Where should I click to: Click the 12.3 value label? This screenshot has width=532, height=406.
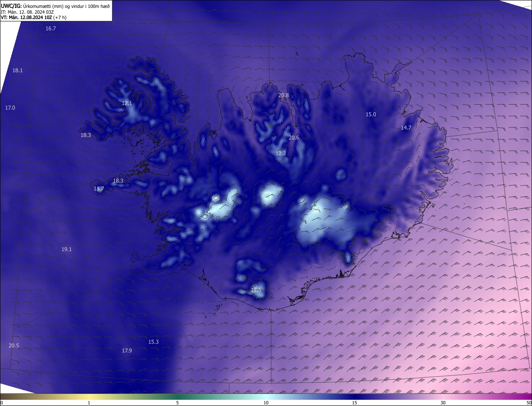281,154
